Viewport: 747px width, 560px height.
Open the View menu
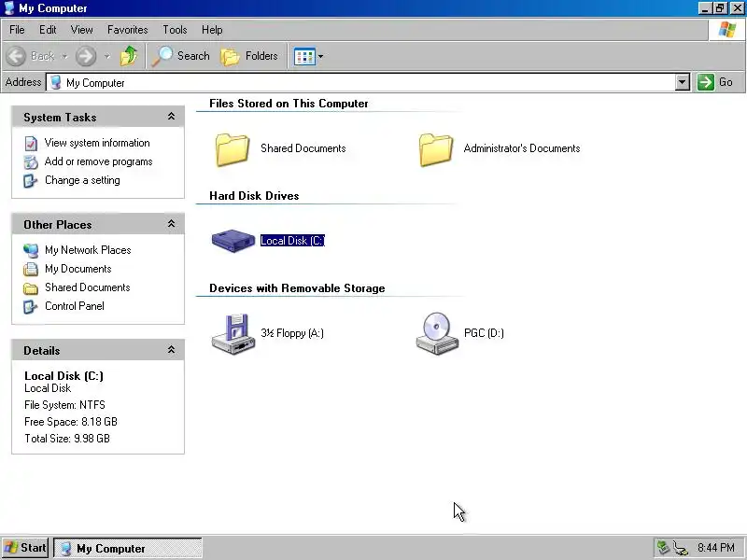pyautogui.click(x=82, y=30)
